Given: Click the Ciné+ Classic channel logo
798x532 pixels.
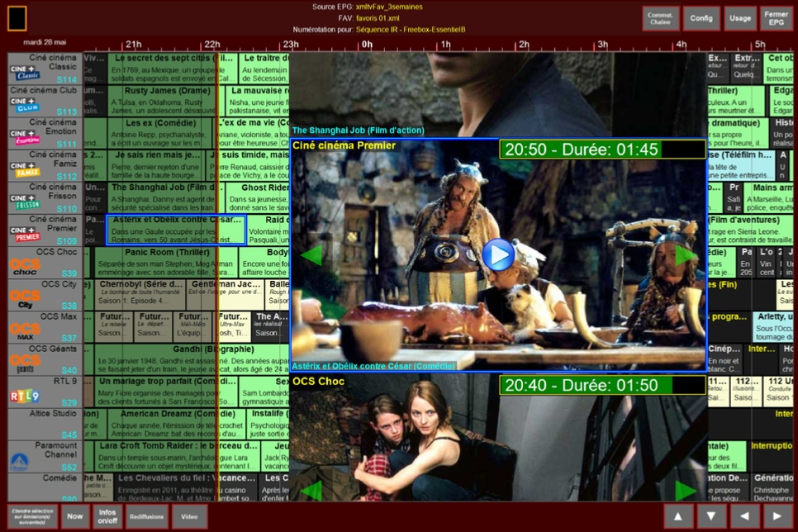Looking at the screenshot, I should [x=26, y=73].
